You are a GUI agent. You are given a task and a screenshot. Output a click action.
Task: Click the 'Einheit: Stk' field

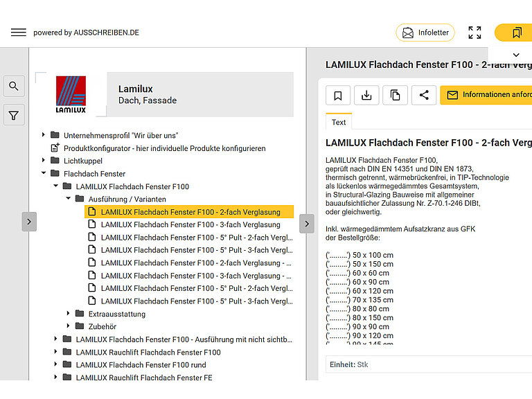[429, 365]
